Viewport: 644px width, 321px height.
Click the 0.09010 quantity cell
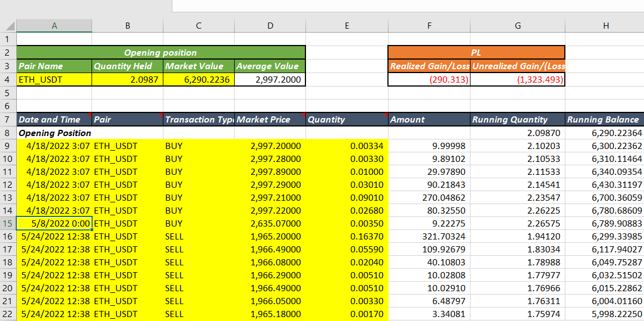(347, 198)
